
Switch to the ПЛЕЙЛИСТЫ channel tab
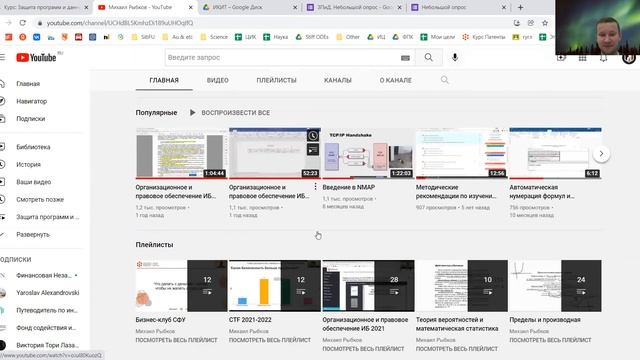click(276, 80)
